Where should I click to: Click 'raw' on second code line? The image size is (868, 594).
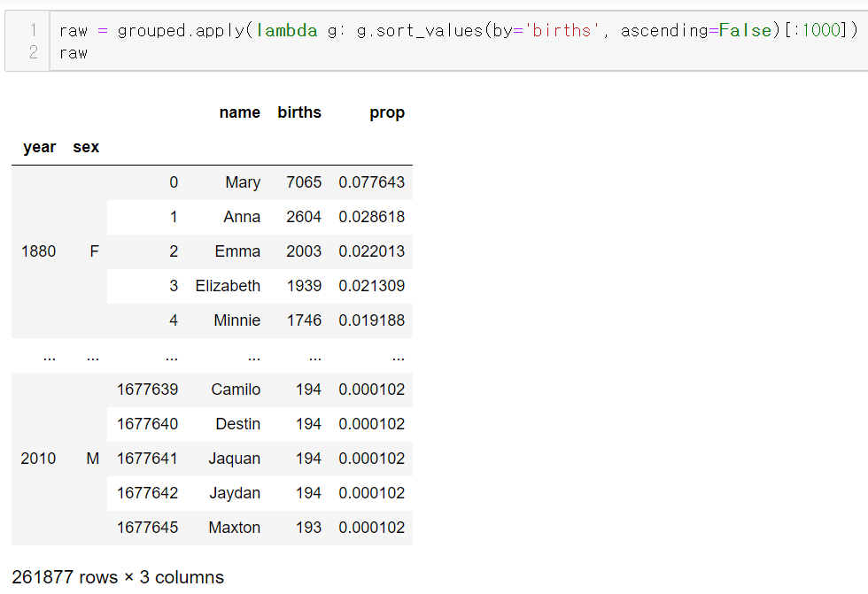pyautogui.click(x=73, y=53)
